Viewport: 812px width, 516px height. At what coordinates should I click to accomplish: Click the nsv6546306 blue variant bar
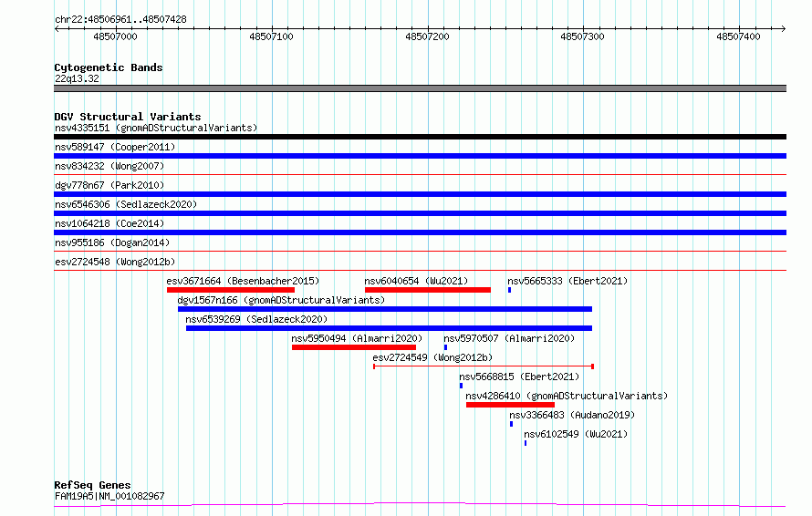coord(420,213)
